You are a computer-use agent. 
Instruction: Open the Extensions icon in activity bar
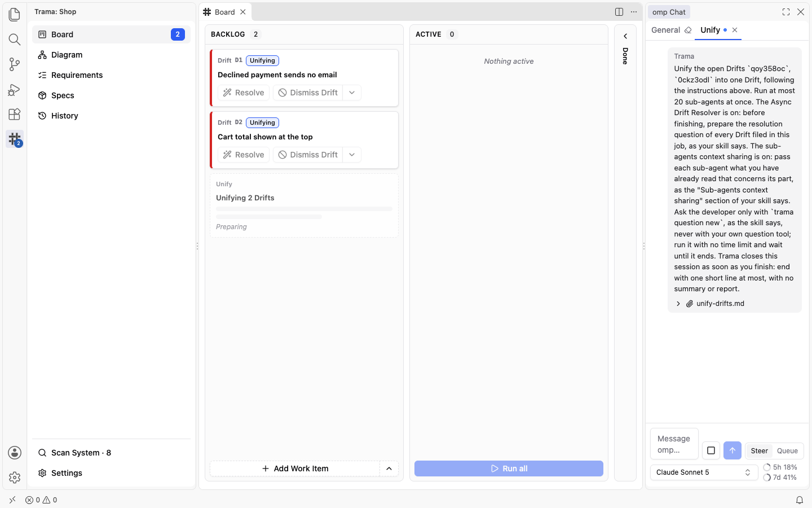click(x=15, y=114)
